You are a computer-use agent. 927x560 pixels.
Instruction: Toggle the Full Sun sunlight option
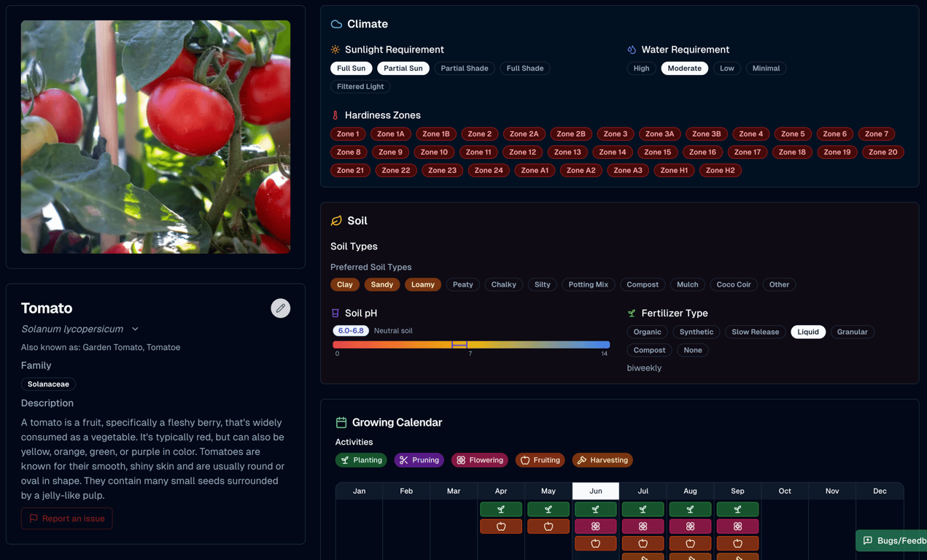(352, 69)
